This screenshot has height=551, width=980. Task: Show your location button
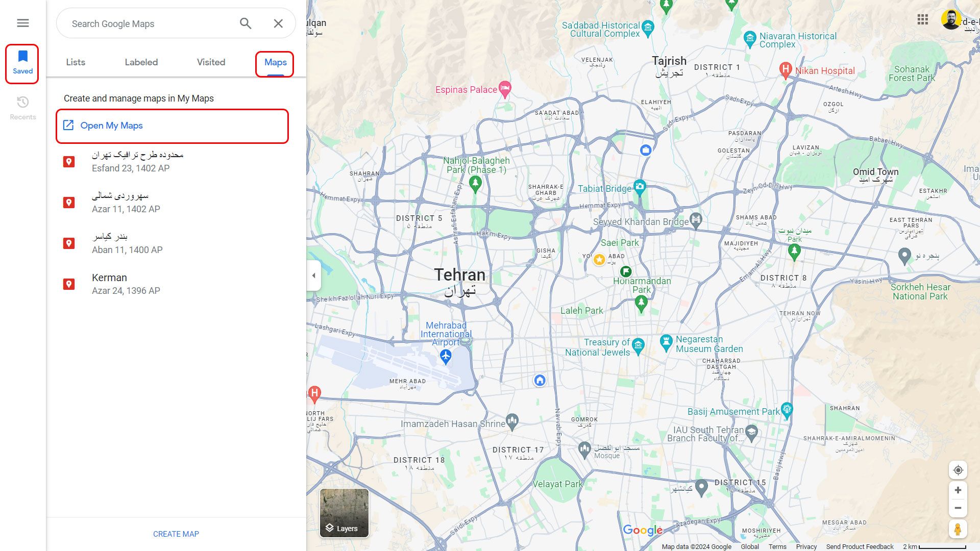[958, 470]
